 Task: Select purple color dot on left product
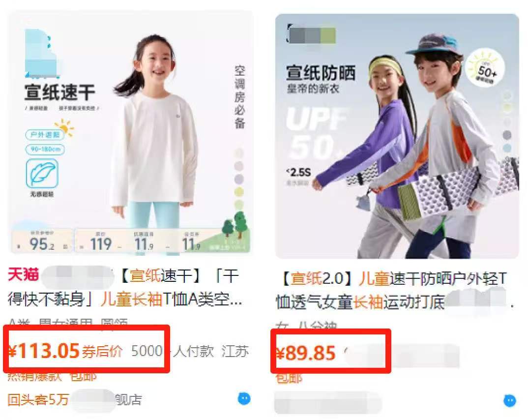tap(239, 179)
